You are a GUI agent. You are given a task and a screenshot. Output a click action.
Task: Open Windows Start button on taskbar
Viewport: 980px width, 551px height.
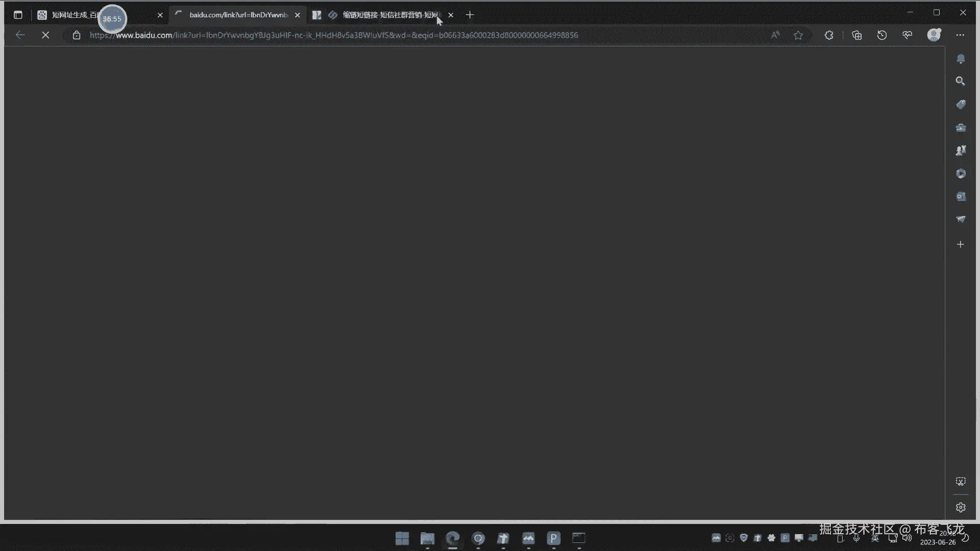click(x=402, y=538)
